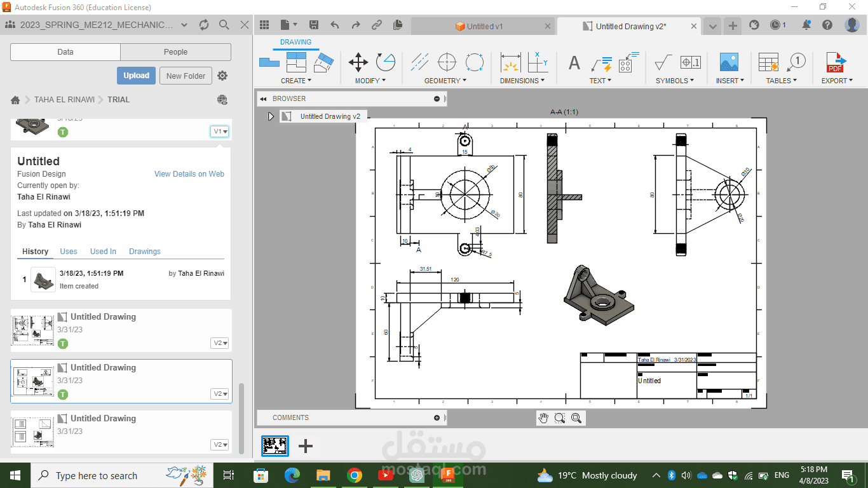Choose the Text tool icon

574,62
